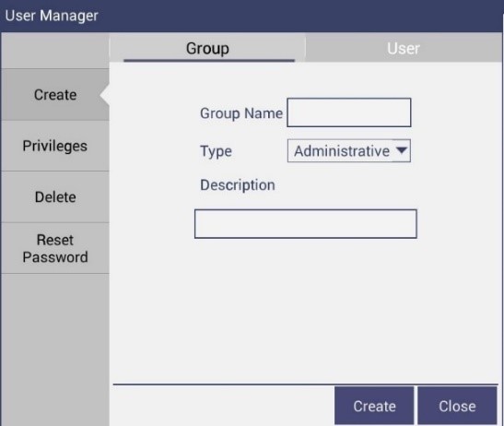Screen dimensions: 504x426
Task: Click empty sidebar area below Reset Password
Action: tap(55, 349)
